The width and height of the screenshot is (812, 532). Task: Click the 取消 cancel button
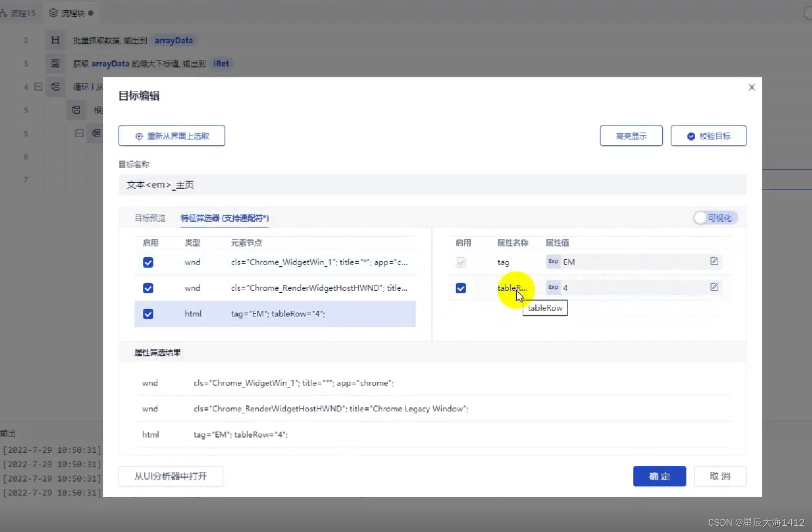click(x=720, y=476)
